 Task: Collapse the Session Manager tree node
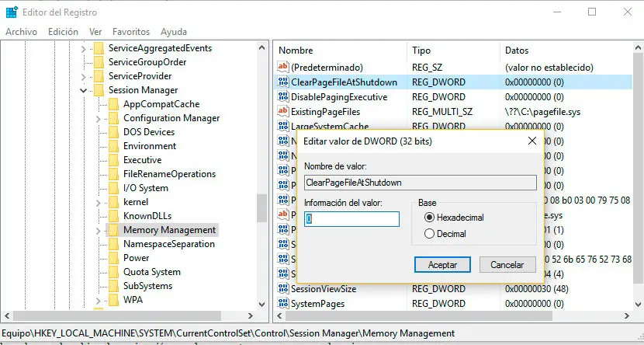coord(83,90)
